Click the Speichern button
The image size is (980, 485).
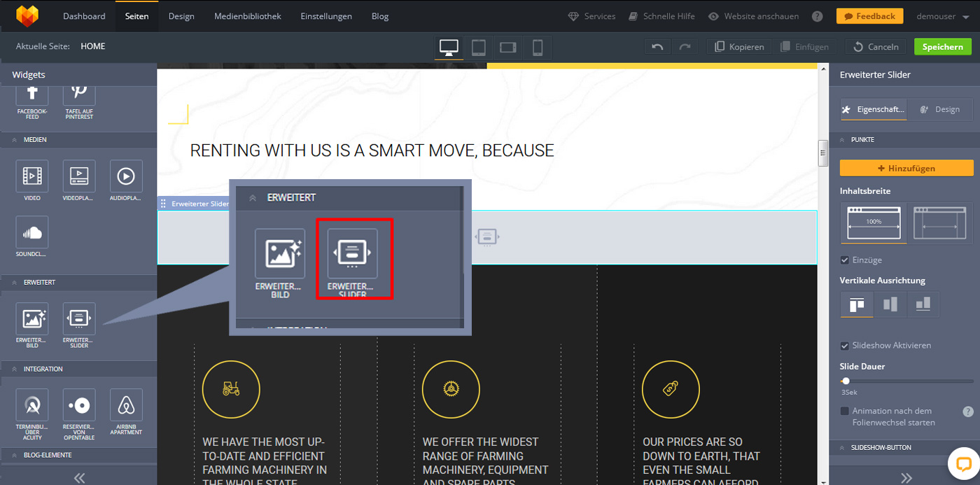942,47
